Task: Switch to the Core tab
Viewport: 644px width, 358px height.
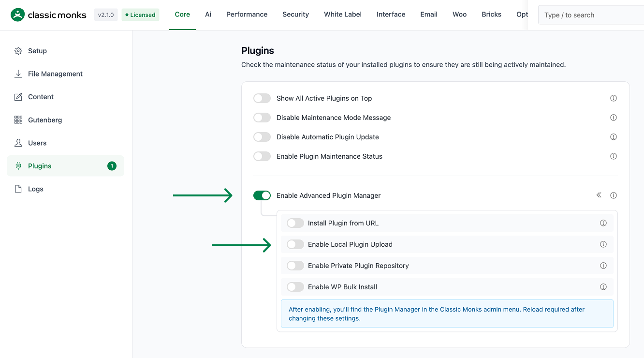Action: click(182, 15)
